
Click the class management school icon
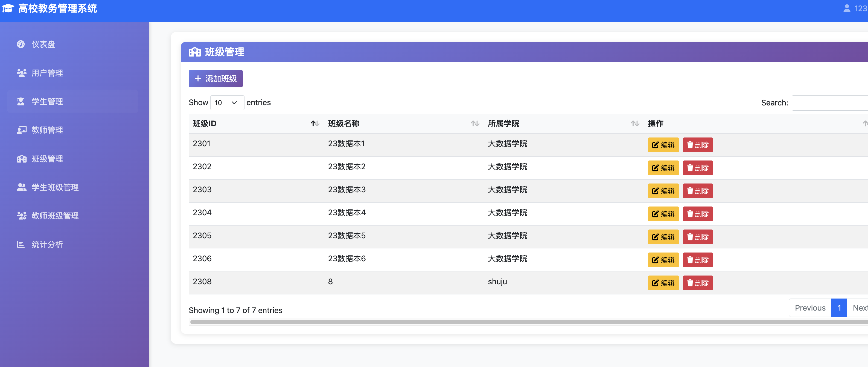22,159
